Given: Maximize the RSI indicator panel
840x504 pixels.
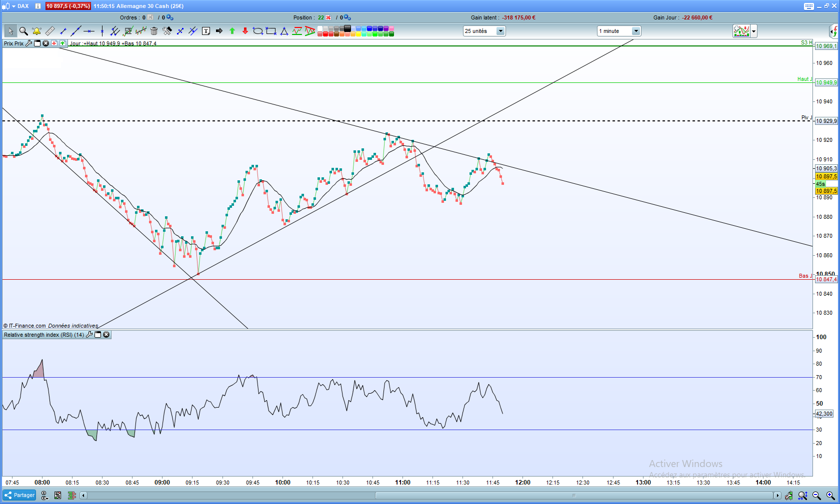Looking at the screenshot, I should point(98,335).
